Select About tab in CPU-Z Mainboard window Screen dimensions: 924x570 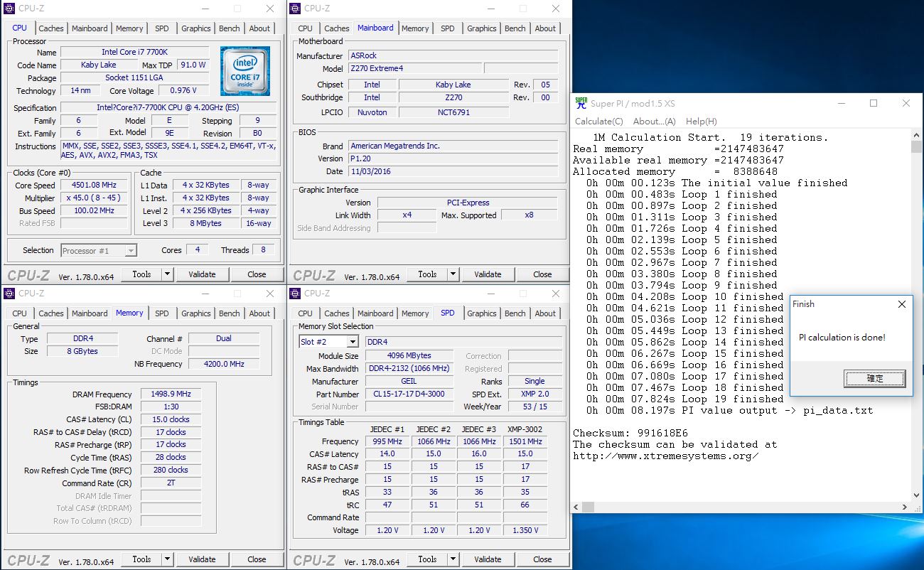coord(546,28)
